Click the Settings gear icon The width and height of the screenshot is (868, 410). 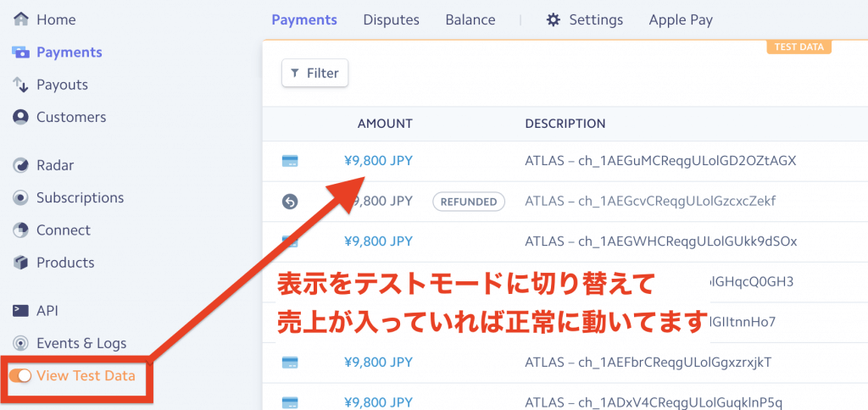point(553,20)
